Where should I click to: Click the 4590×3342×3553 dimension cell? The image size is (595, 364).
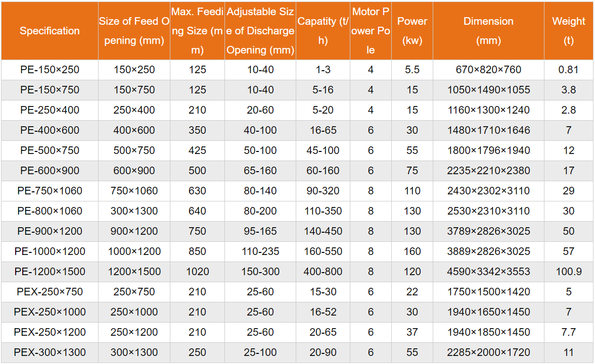pyautogui.click(x=488, y=272)
